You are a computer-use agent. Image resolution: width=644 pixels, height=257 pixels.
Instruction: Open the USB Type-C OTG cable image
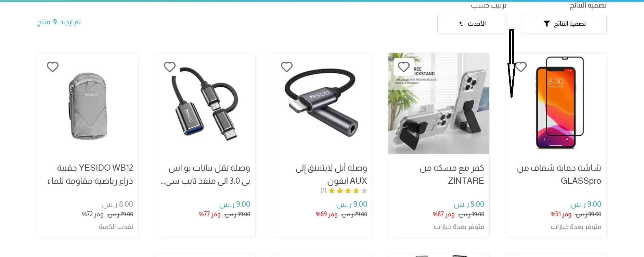coord(205,103)
